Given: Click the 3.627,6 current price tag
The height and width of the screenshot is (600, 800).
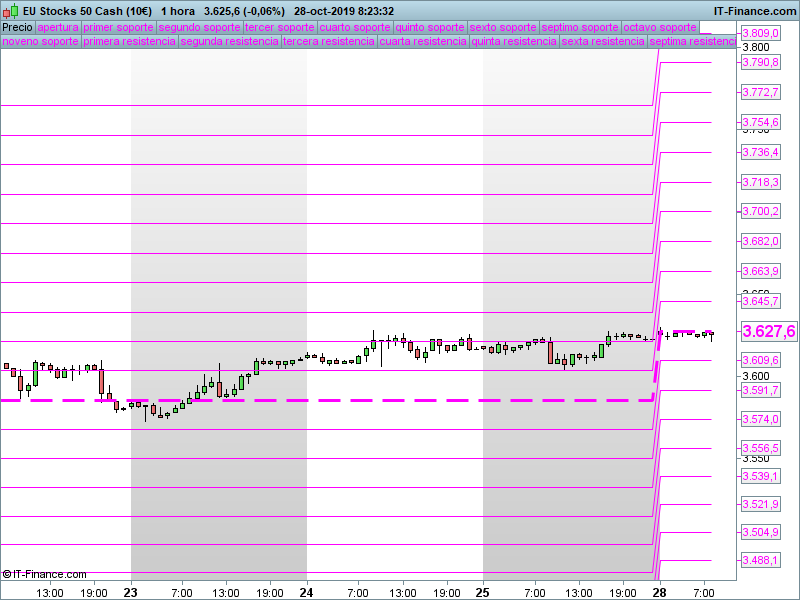Looking at the screenshot, I should pyautogui.click(x=768, y=331).
